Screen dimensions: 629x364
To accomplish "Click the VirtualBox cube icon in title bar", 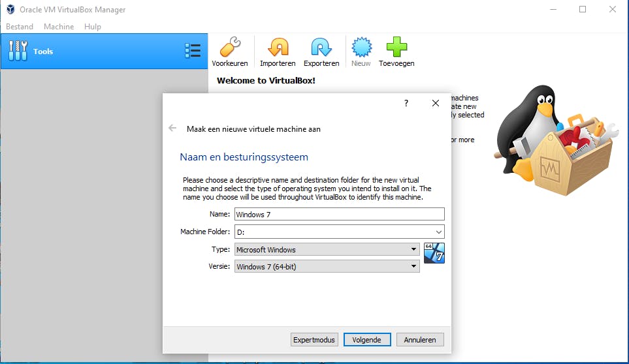I will pos(10,9).
